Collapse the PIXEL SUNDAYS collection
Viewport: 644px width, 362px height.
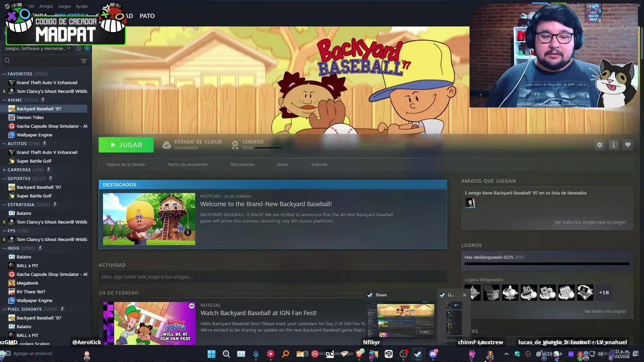coord(5,309)
